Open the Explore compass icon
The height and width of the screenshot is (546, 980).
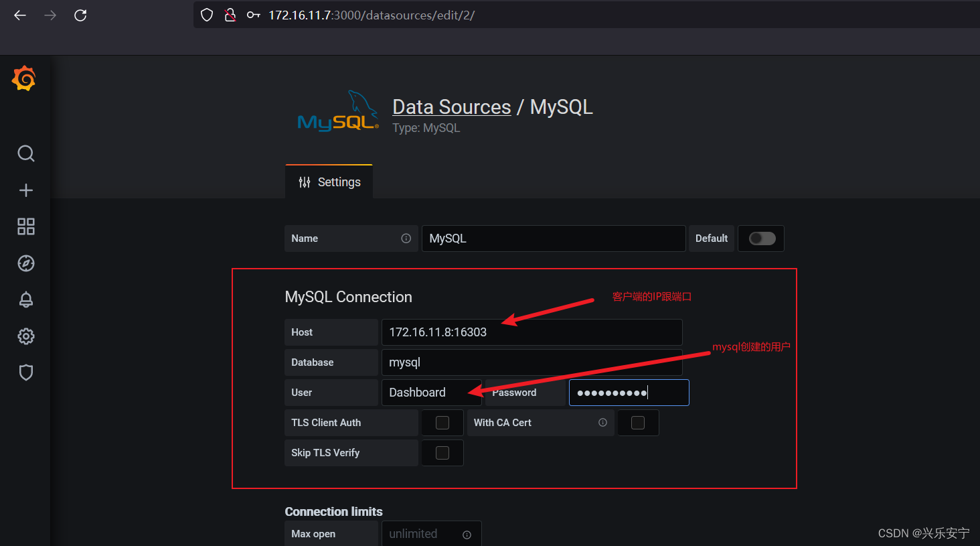pos(26,263)
